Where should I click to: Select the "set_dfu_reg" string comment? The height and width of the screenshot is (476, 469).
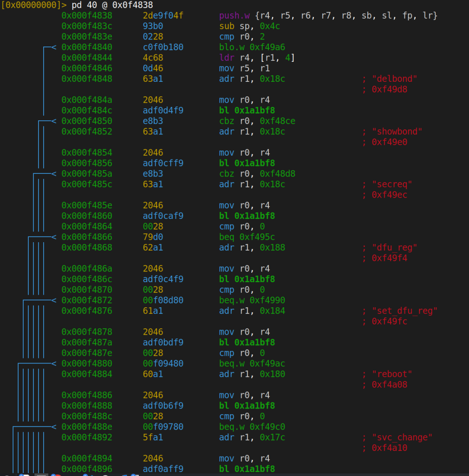404,311
